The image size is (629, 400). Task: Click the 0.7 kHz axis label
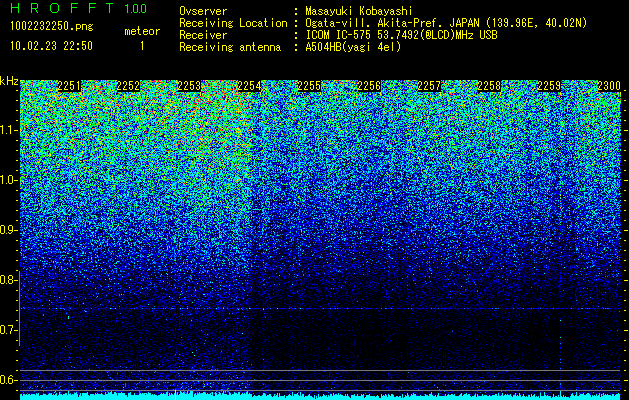(8, 330)
